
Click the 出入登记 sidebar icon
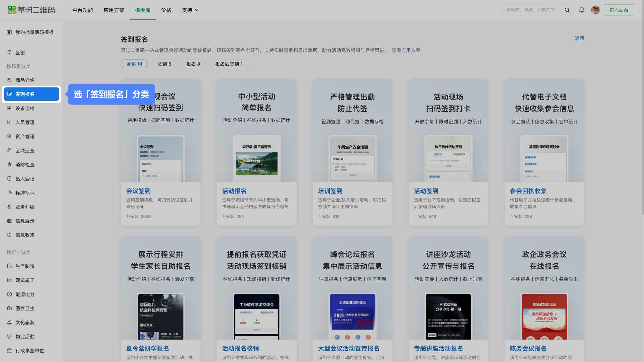click(x=9, y=179)
